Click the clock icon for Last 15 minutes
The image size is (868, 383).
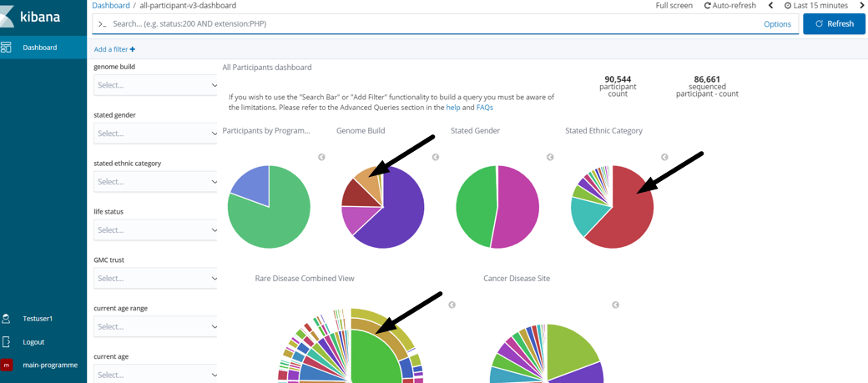(788, 6)
